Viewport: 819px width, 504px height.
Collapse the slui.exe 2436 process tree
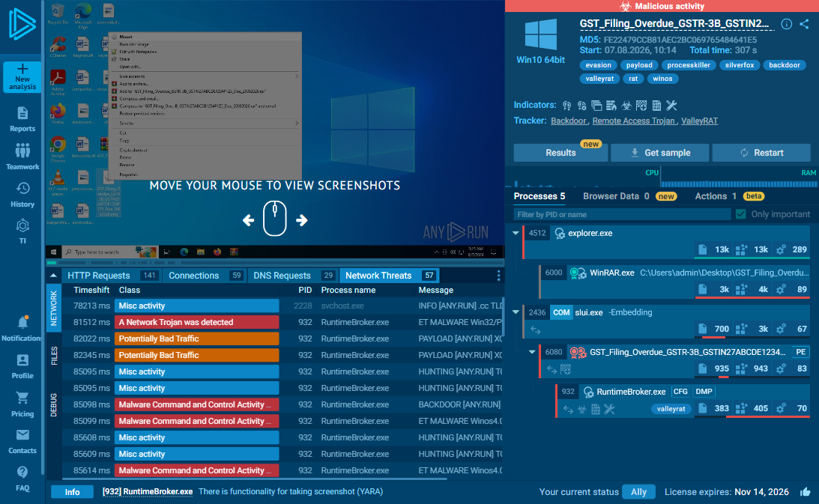[516, 312]
